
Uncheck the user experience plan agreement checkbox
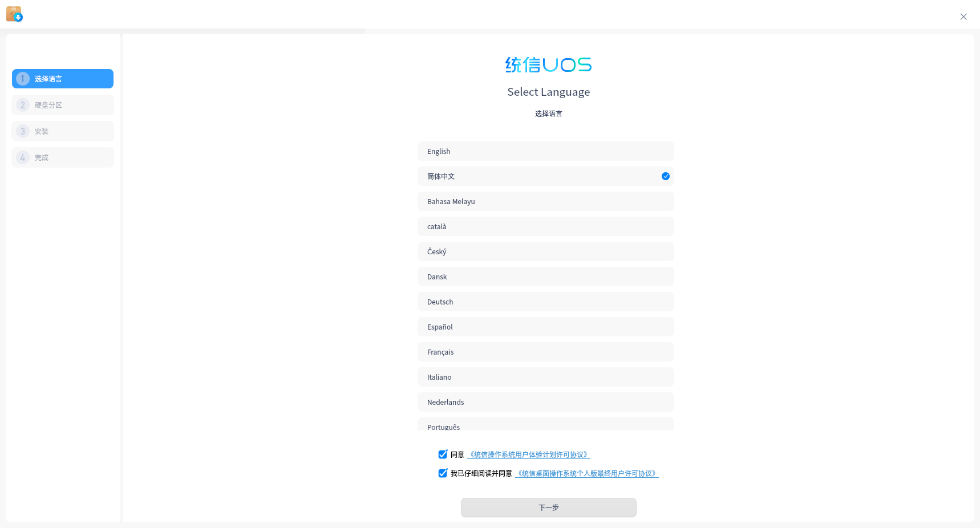point(443,454)
